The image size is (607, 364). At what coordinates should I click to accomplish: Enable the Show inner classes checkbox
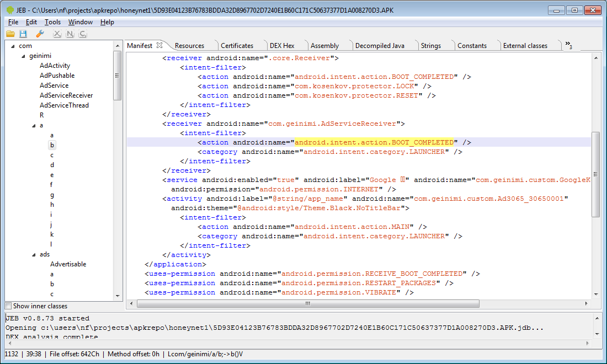pyautogui.click(x=8, y=306)
